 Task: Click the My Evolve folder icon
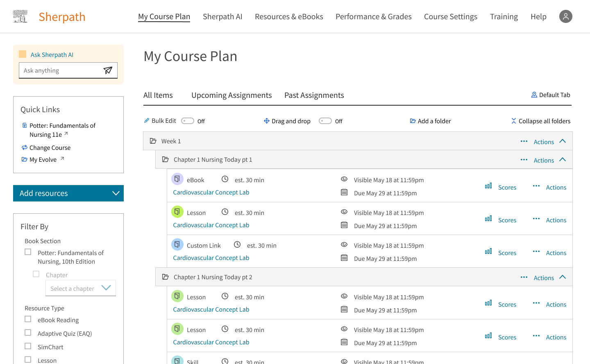(x=25, y=159)
